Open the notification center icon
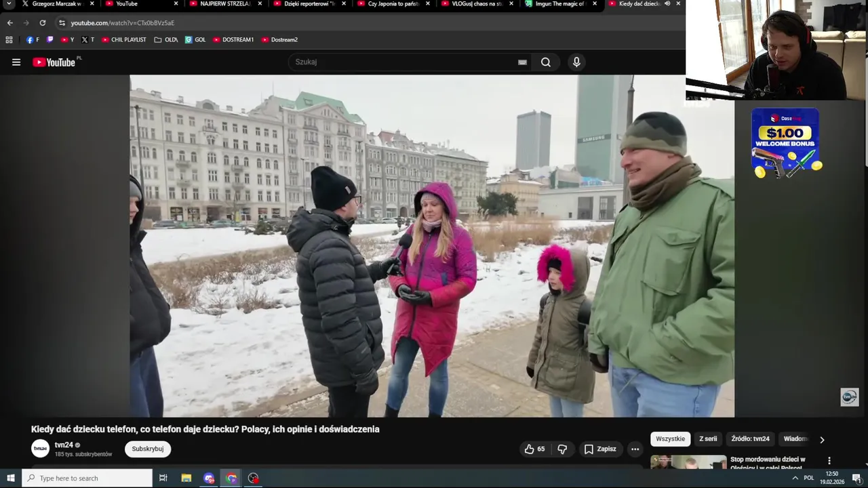The image size is (868, 488). click(x=856, y=478)
